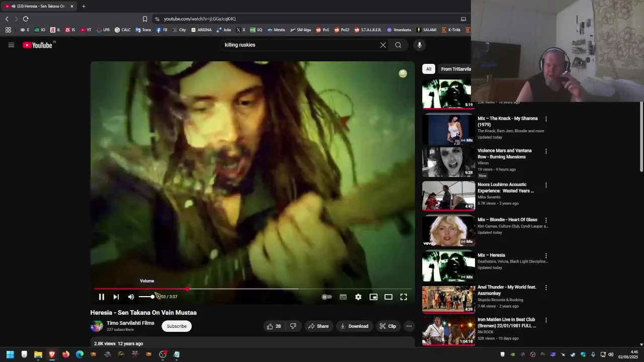Screen dimensions: 644x362
Task: Like the video with 28 likes
Action: 274,326
